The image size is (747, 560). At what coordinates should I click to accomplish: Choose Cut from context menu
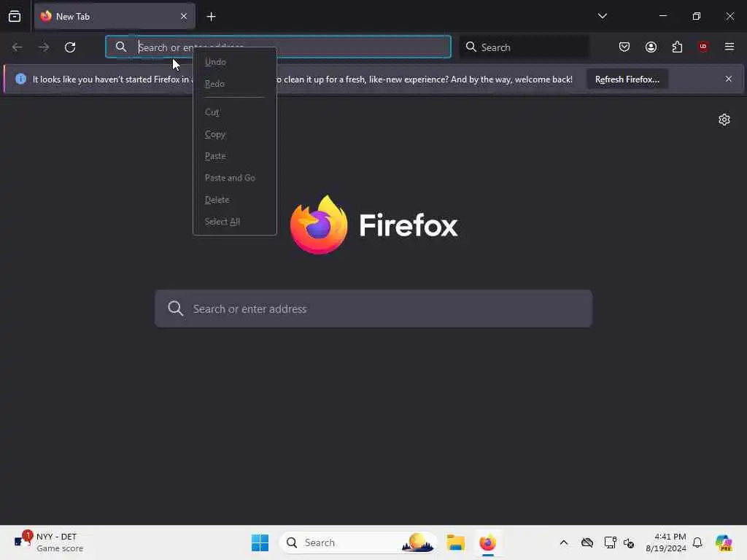point(234,112)
